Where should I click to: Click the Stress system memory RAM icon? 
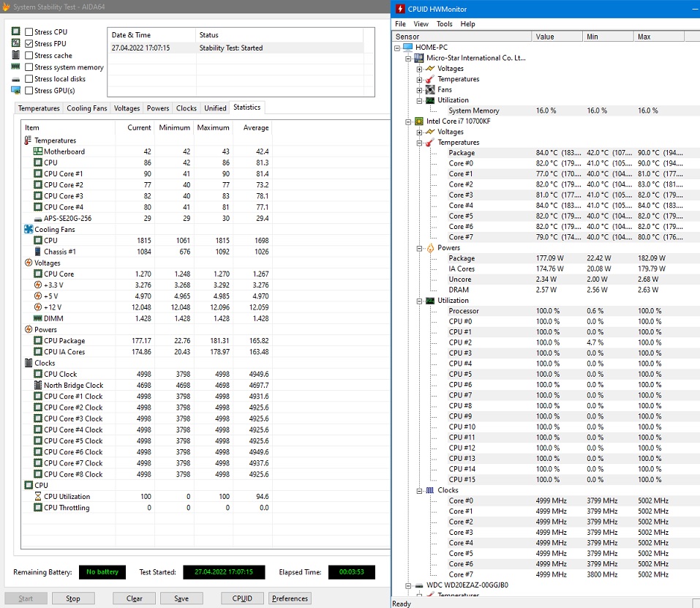[x=15, y=67]
